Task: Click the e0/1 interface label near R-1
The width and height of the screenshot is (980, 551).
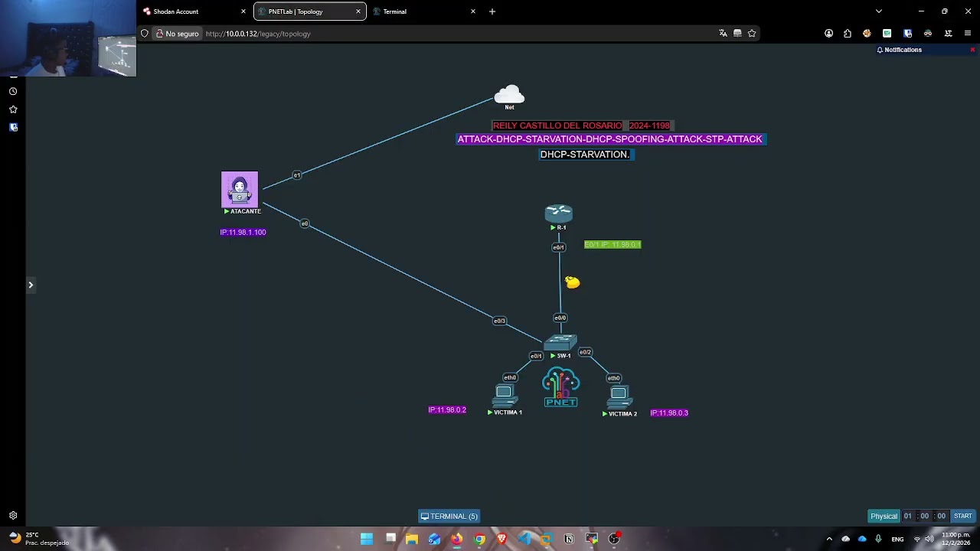Action: click(x=559, y=247)
